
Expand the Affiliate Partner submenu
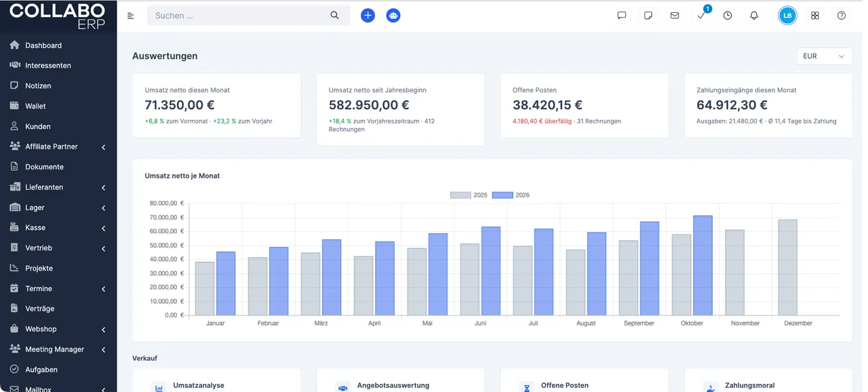[x=104, y=147]
